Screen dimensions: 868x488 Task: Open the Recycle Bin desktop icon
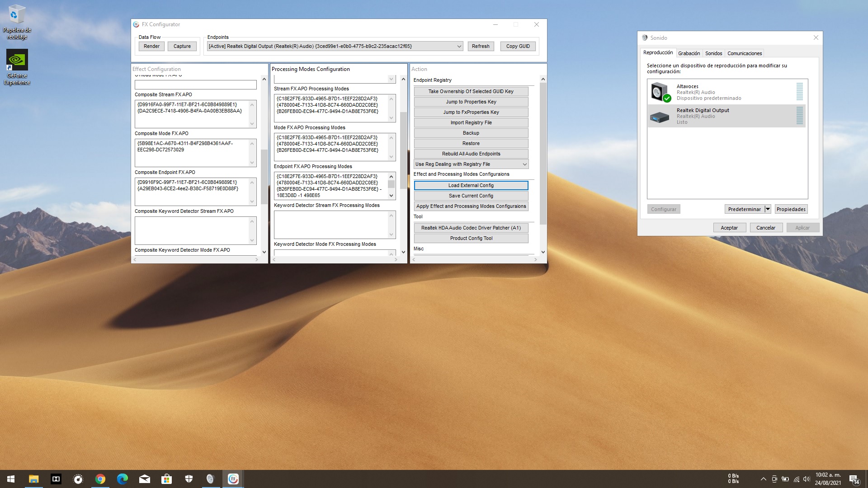coord(17,22)
